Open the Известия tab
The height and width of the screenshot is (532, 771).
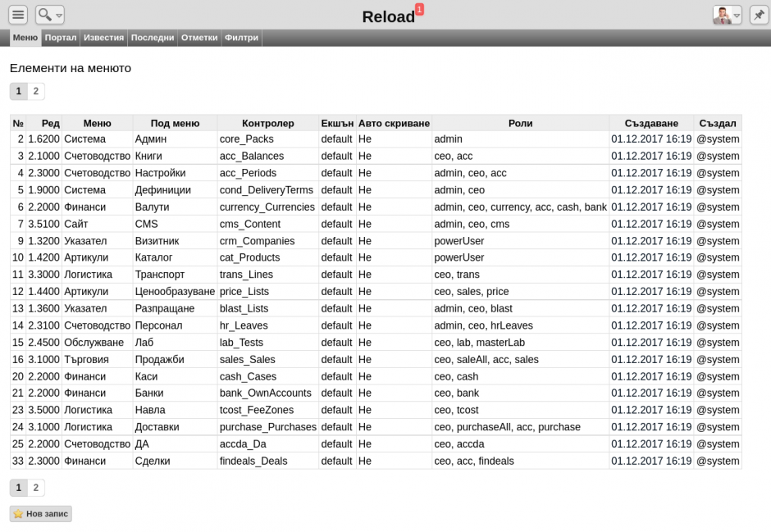point(103,38)
